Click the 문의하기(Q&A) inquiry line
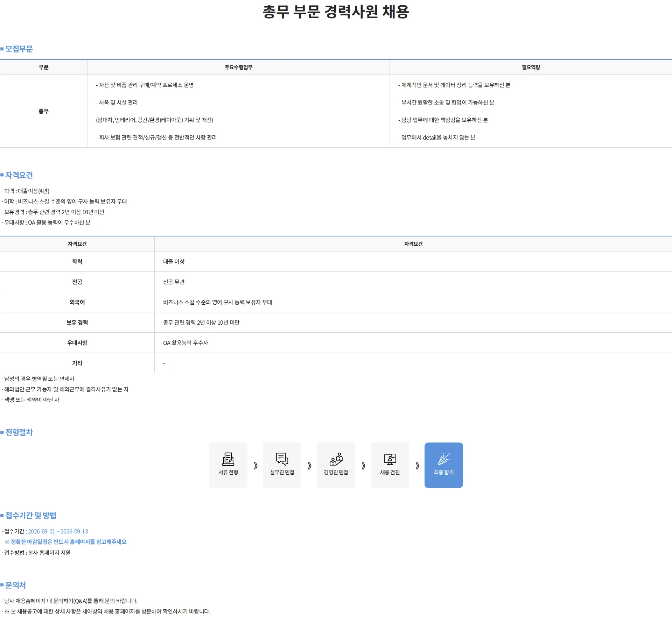This screenshot has height=623, width=672. 70,601
